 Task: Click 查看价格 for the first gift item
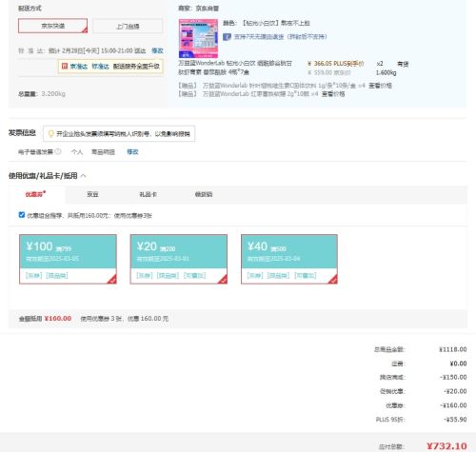380,86
